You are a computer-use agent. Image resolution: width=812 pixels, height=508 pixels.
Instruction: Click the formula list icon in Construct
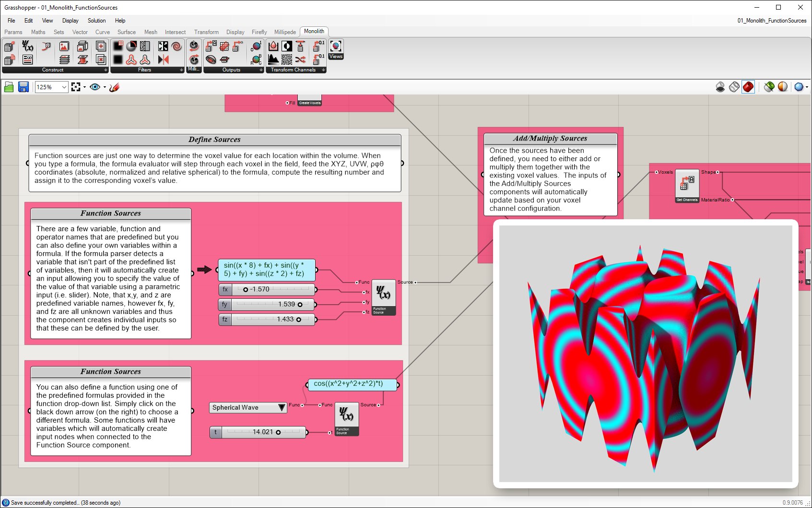pyautogui.click(x=28, y=60)
